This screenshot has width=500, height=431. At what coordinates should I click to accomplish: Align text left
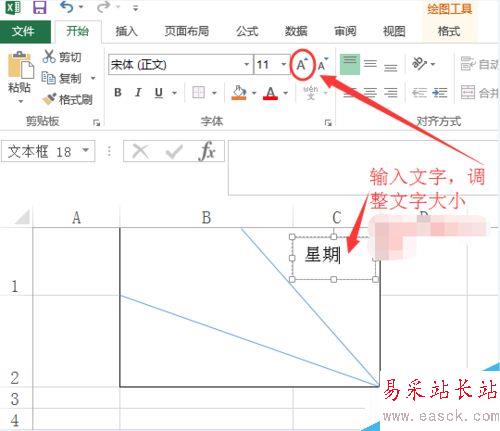click(350, 92)
